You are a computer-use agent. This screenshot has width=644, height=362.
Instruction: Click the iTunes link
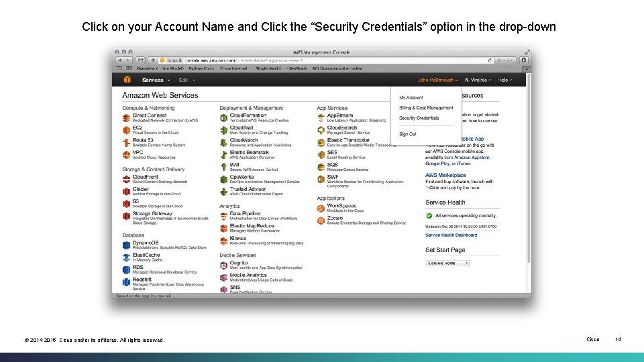pos(464,164)
